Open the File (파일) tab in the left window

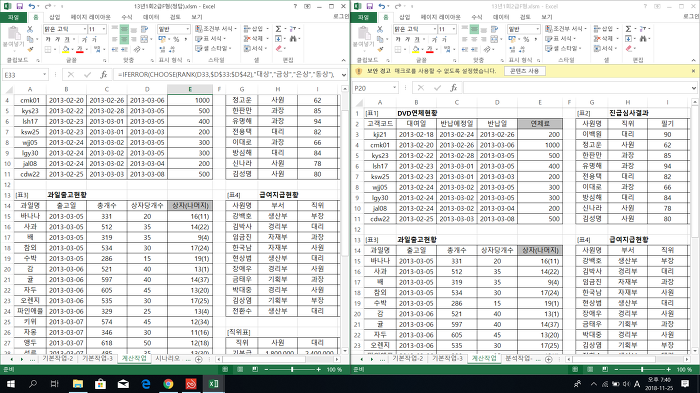click(x=13, y=17)
